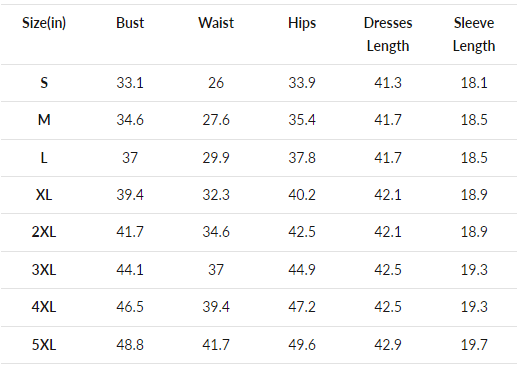This screenshot has height=366, width=518.
Task: Select the 42.9 dress length for 5XL
Action: coord(388,345)
